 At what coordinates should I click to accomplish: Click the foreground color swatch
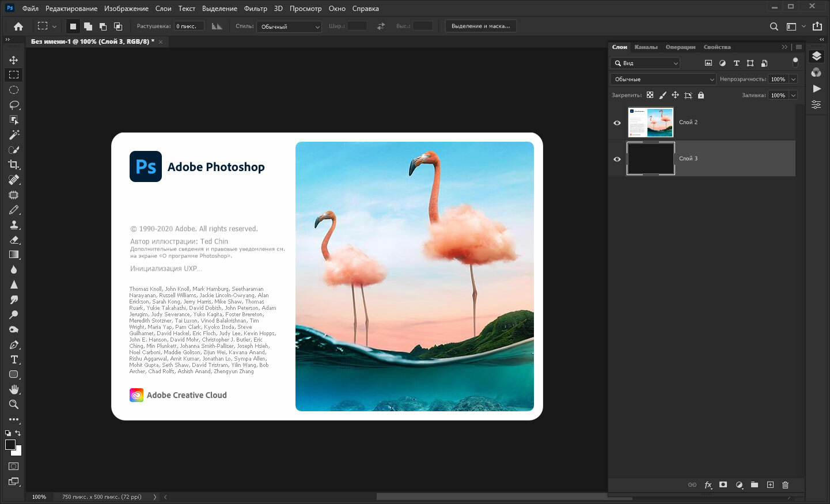(x=10, y=445)
